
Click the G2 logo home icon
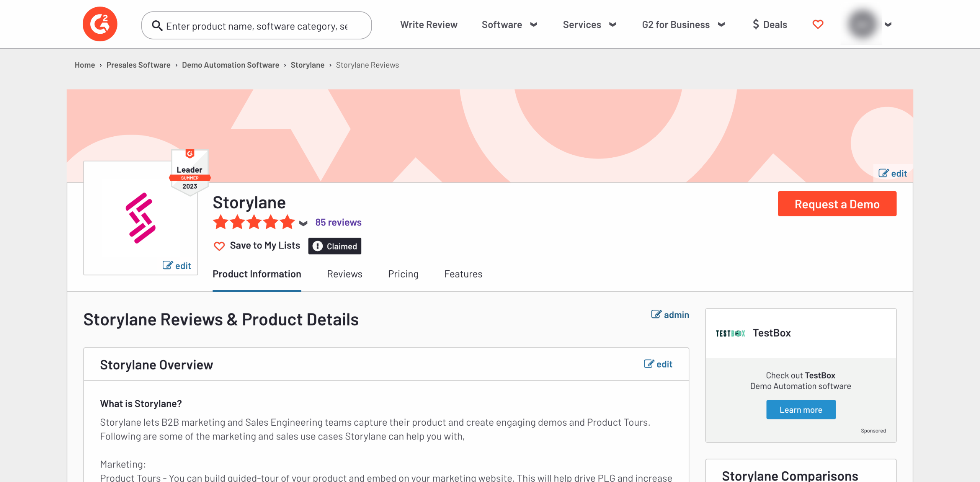[x=100, y=24]
